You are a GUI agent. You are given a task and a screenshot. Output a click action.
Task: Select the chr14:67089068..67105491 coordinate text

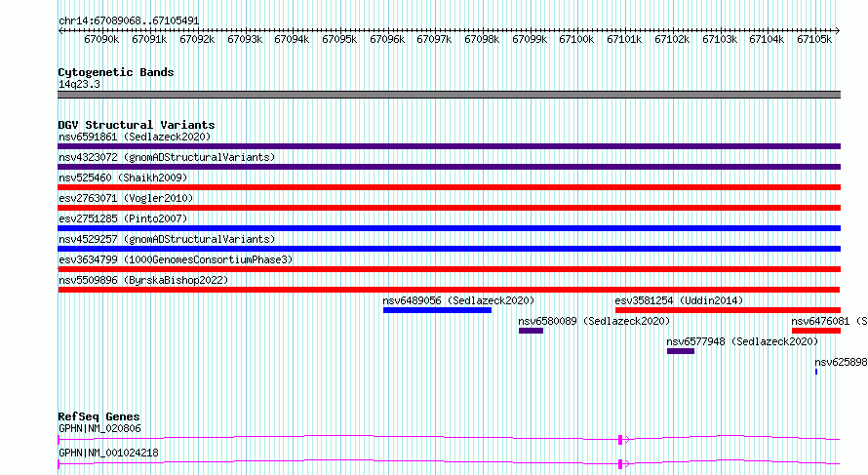pos(129,20)
